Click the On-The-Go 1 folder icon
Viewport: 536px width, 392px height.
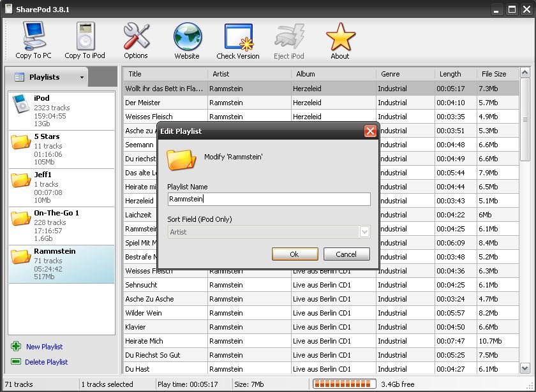pos(20,218)
